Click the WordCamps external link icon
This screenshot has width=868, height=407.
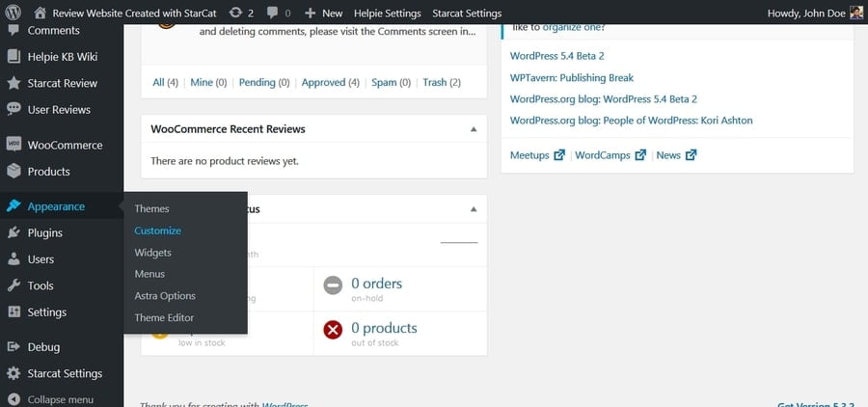[x=640, y=155]
